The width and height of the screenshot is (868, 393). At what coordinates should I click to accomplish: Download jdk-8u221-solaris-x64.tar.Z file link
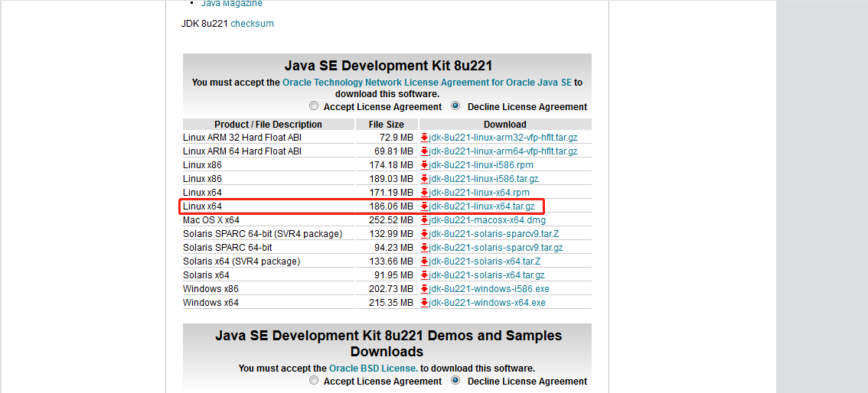tap(485, 261)
